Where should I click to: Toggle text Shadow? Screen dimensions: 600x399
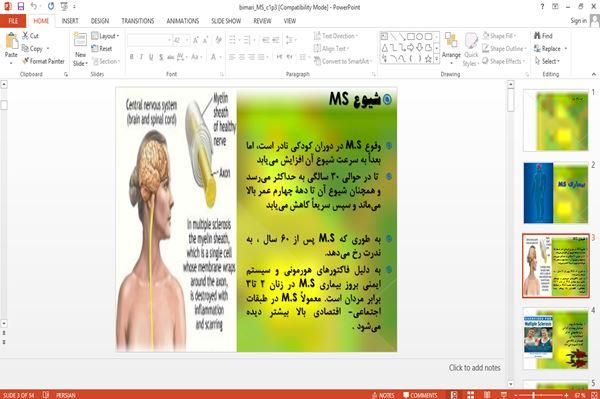pos(161,57)
